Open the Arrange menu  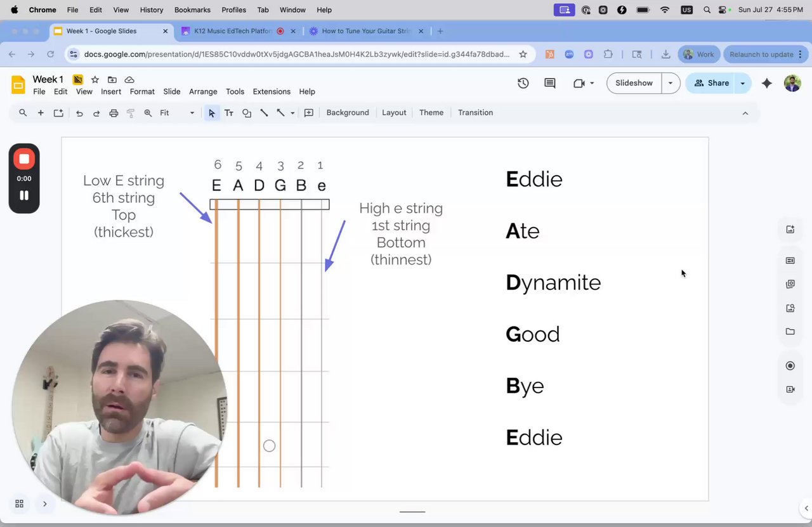(203, 92)
